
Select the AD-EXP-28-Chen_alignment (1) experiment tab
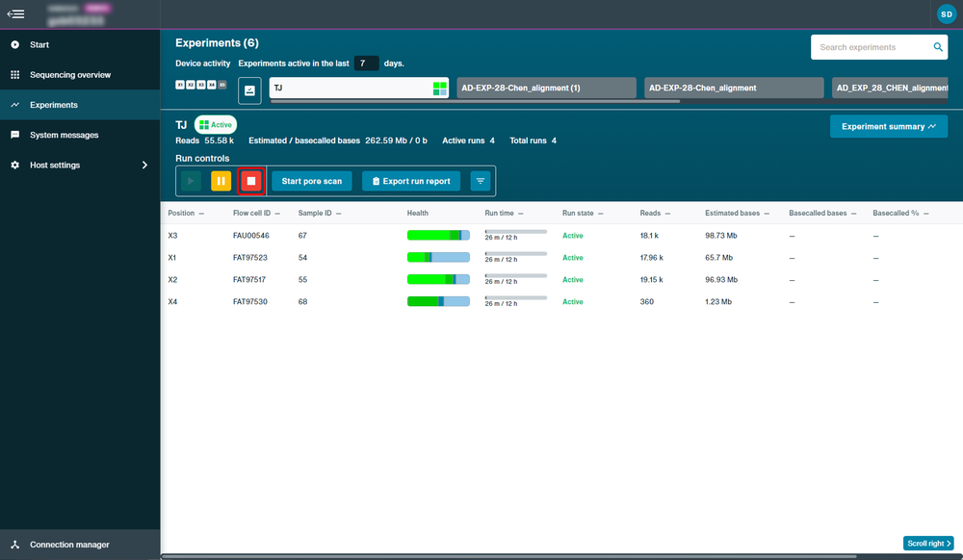[546, 88]
